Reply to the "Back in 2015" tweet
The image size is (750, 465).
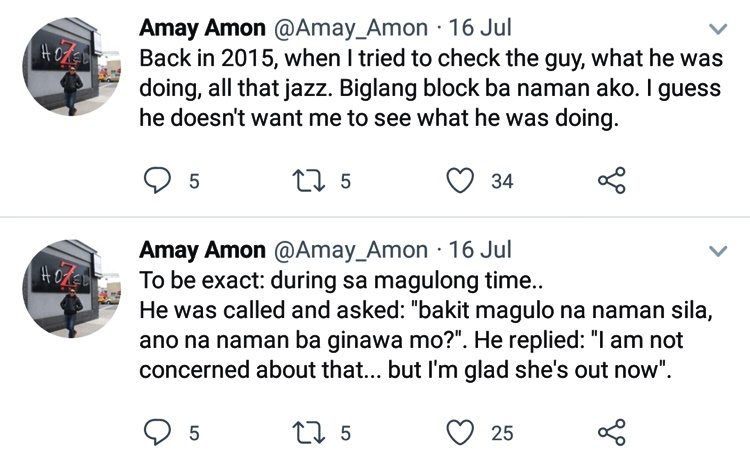tap(160, 181)
